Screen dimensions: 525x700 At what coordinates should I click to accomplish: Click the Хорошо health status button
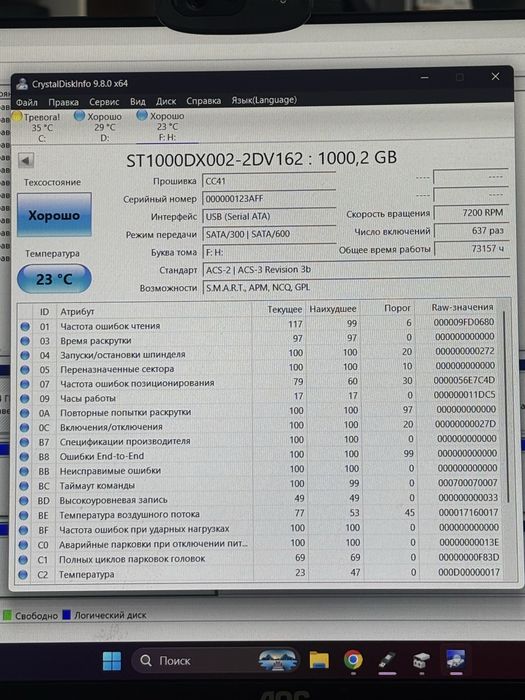(54, 215)
